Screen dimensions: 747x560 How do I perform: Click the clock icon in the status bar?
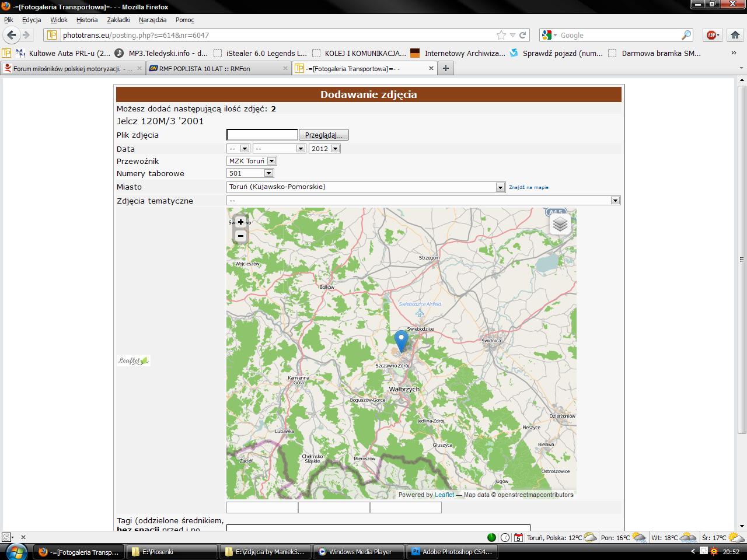pos(505,537)
